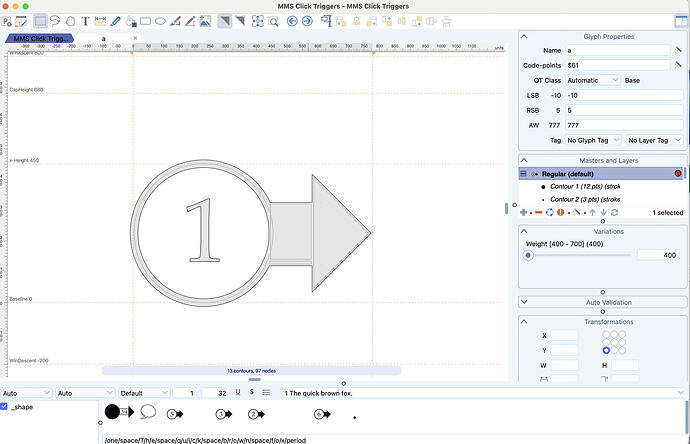Viewport: 690px width, 444px height.
Task: Click the orange exclamation circle icon
Action: click(560, 213)
